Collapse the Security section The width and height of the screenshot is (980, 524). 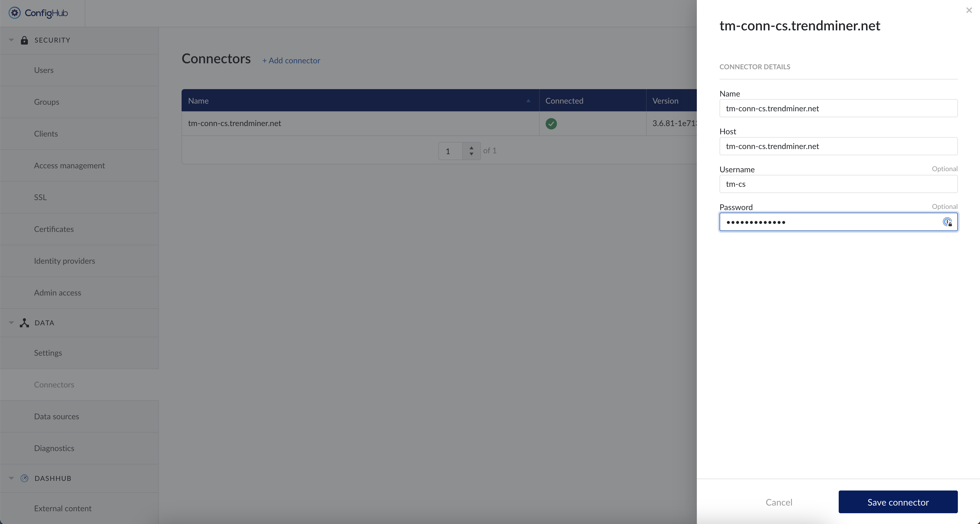(x=11, y=40)
